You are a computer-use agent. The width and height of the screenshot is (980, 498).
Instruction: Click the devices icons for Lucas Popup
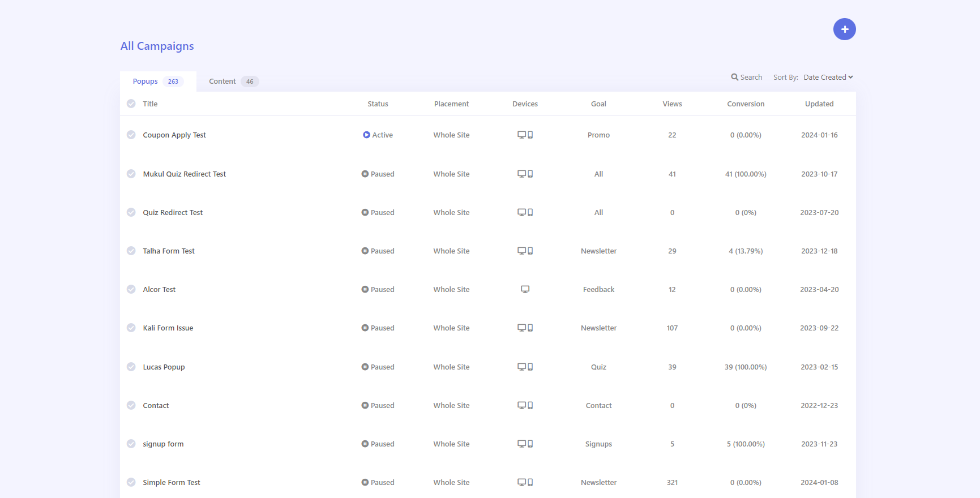(525, 367)
